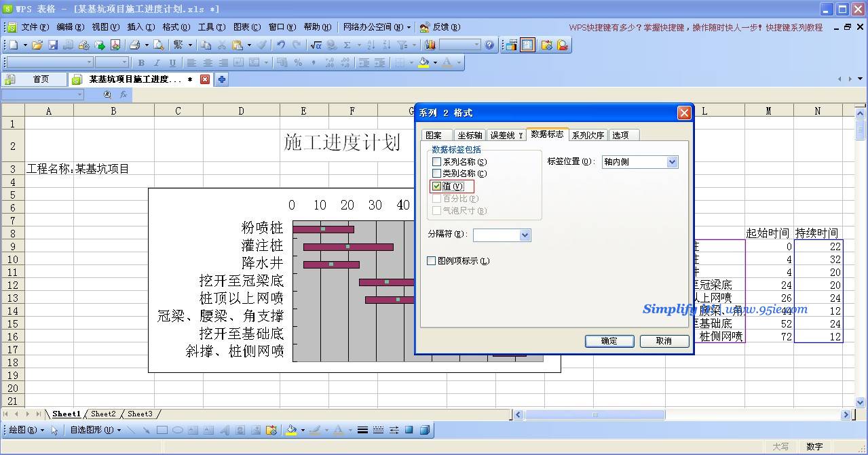Open the 标签位置 dropdown

coord(672,162)
